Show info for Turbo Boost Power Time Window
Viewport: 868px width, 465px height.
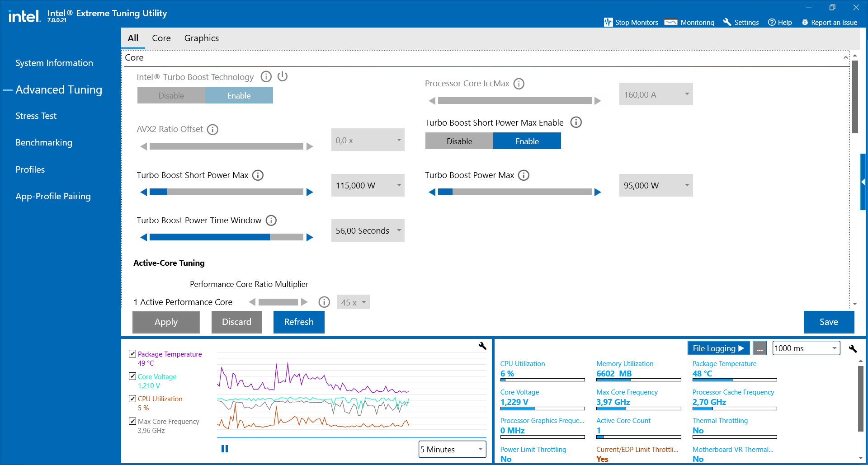(271, 221)
